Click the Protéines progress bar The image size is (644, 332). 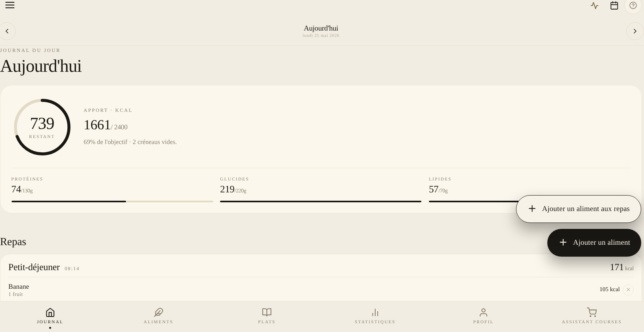pyautogui.click(x=112, y=202)
